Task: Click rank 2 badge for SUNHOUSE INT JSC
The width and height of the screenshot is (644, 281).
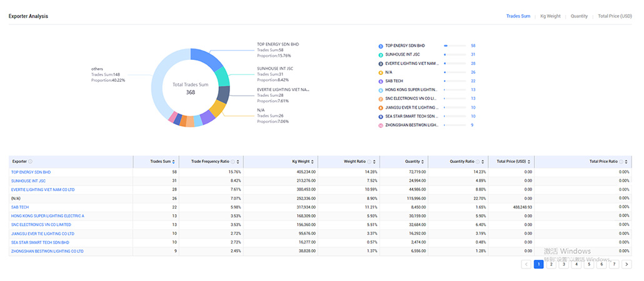Action: pyautogui.click(x=381, y=54)
